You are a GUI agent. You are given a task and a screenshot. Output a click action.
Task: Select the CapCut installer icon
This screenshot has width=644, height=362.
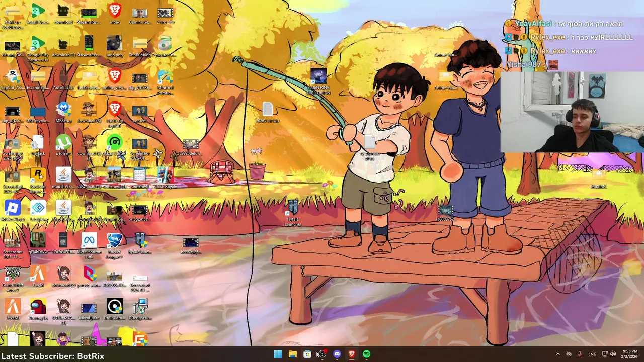pos(12,80)
